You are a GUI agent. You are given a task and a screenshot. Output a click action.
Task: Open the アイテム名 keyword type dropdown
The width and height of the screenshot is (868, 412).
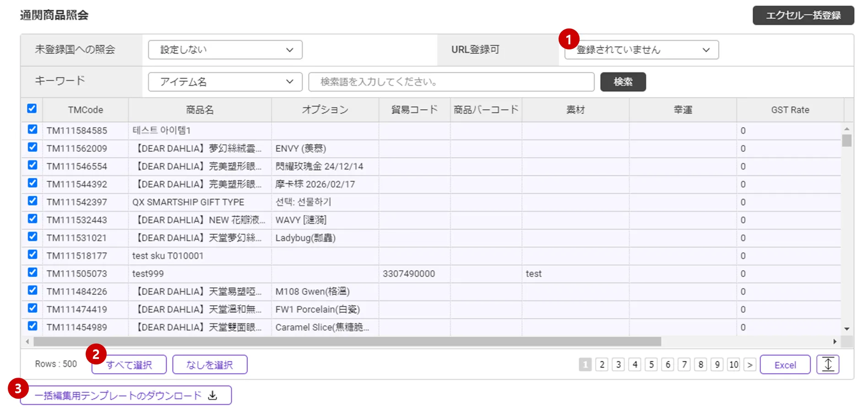coord(225,82)
